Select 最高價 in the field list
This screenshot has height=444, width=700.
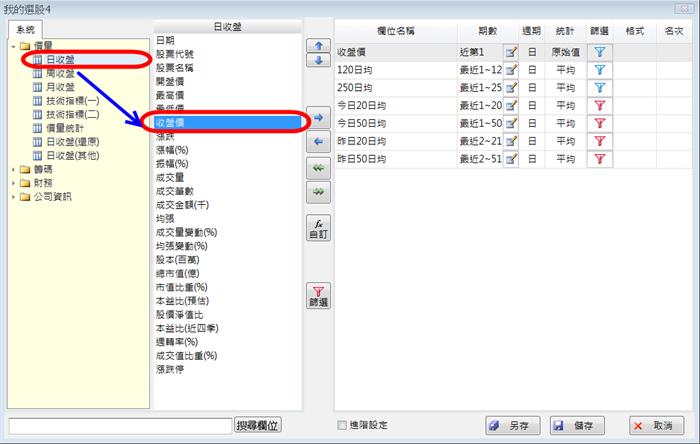170,95
